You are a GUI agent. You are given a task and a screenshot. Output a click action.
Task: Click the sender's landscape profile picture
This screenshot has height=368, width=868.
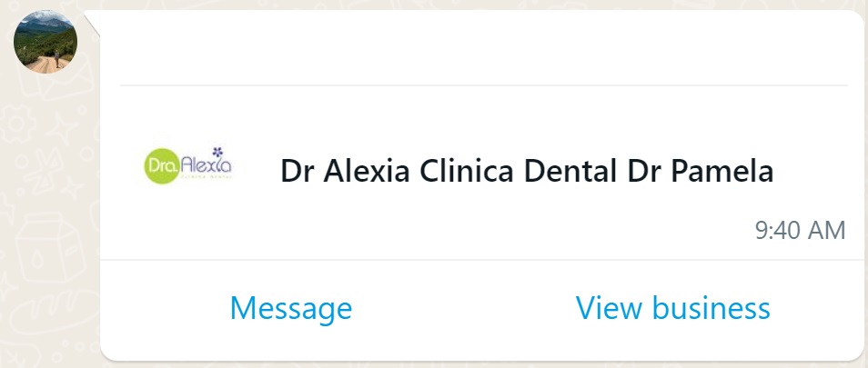(x=45, y=44)
